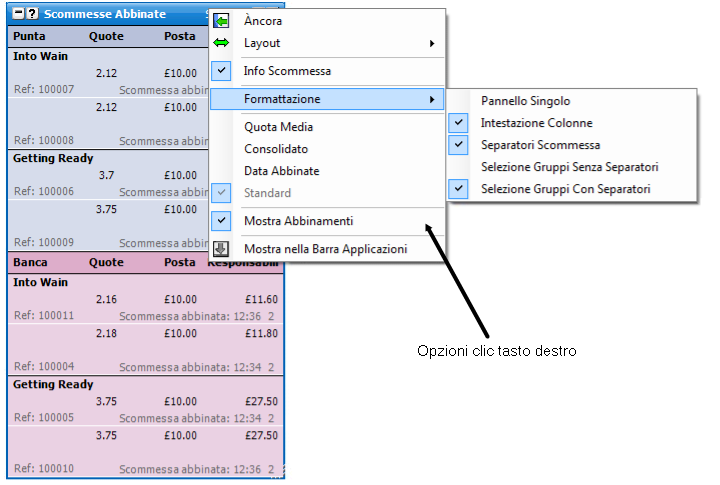Click the question mark help icon
The height and width of the screenshot is (485, 720).
pyautogui.click(x=32, y=13)
